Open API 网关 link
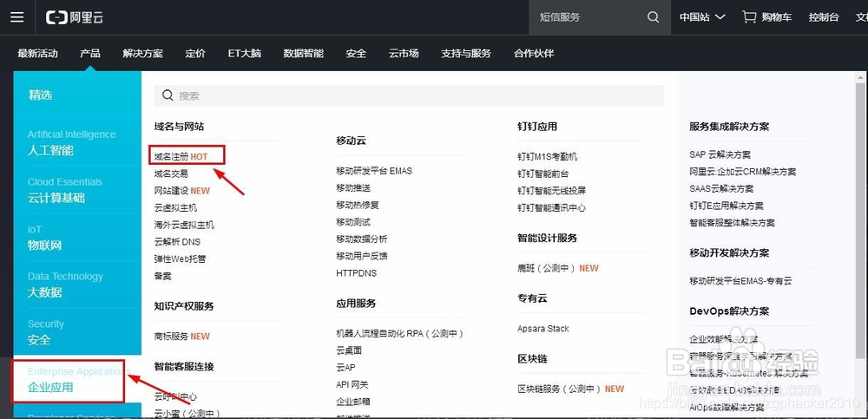This screenshot has height=419, width=868. [352, 384]
